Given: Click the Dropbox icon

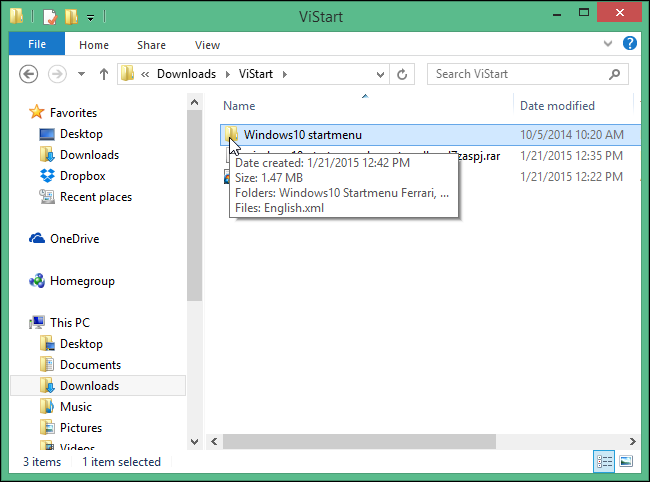Looking at the screenshot, I should coord(47,176).
